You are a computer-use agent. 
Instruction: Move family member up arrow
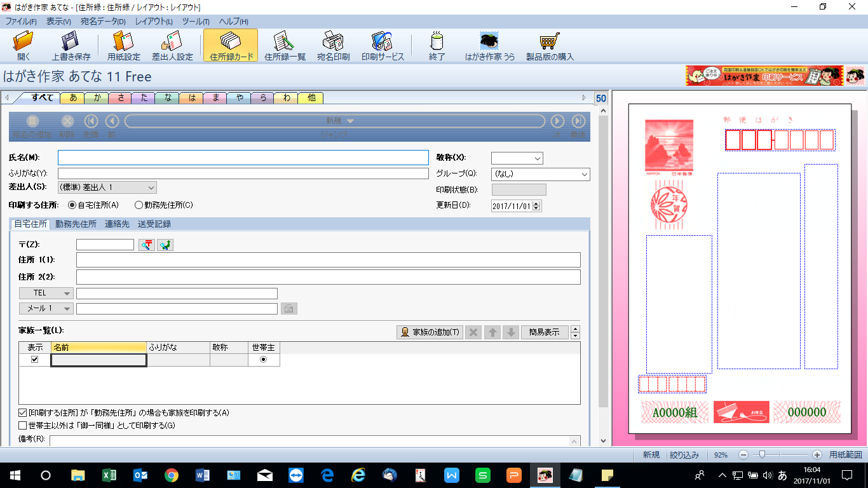[x=492, y=332]
